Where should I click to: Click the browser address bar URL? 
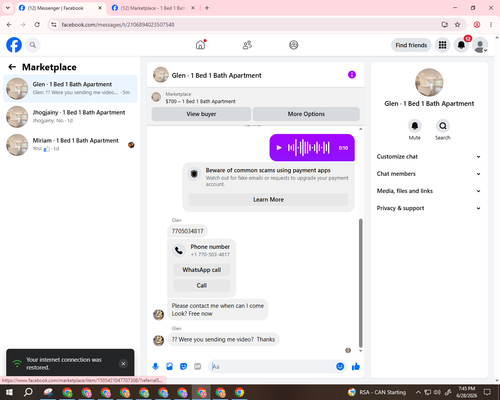[x=118, y=25]
